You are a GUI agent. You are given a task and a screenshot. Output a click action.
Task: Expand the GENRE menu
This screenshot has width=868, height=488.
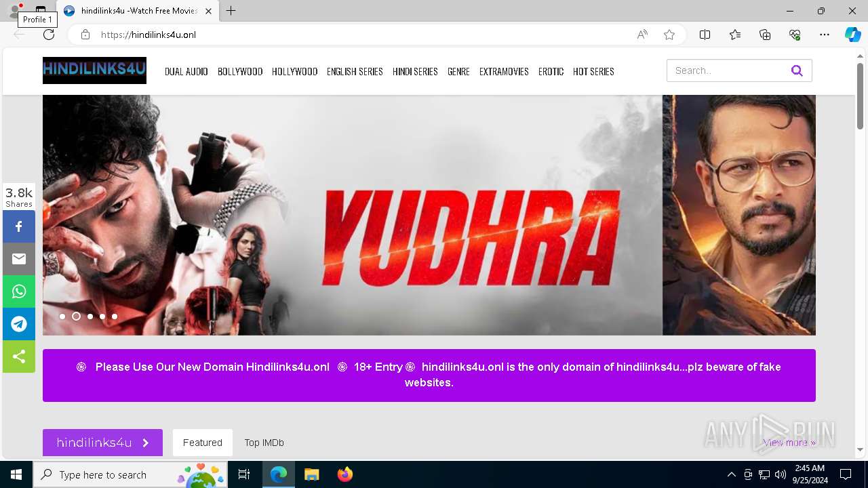[458, 71]
